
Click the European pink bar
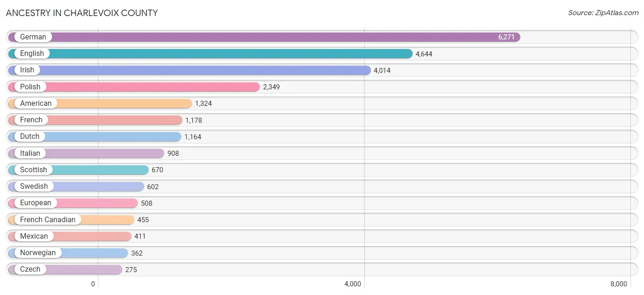(73, 203)
